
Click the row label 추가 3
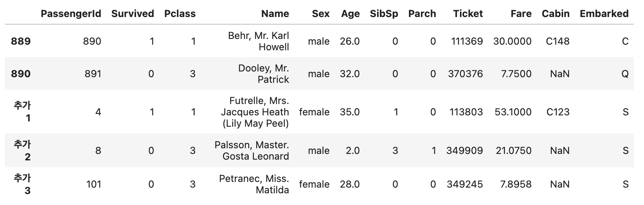22,184
